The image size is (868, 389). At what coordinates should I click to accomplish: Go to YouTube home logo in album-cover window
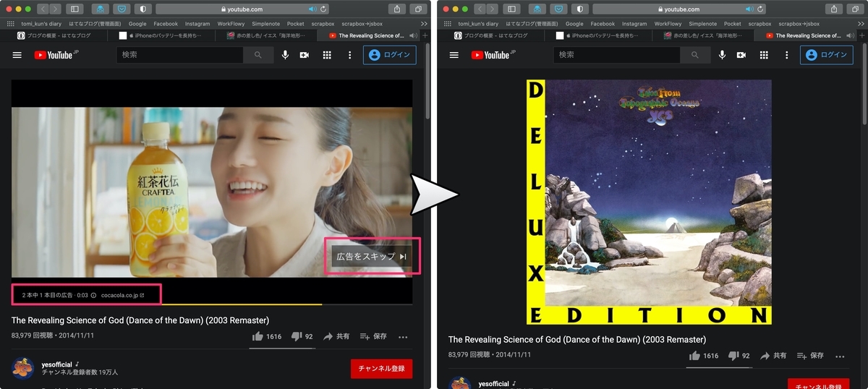(495, 55)
